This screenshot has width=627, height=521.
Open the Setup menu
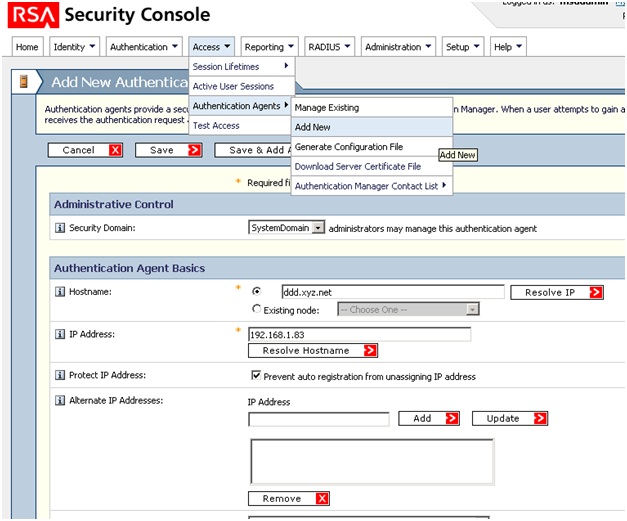(463, 47)
